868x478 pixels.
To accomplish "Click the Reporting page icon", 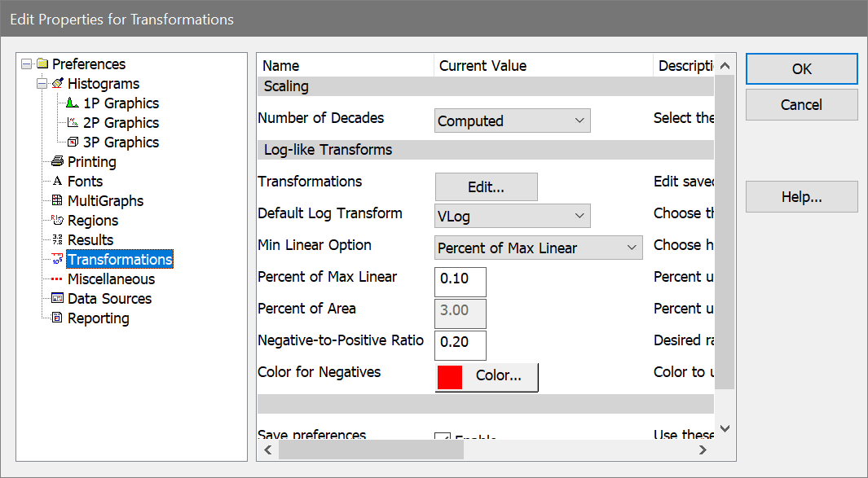I will tap(57, 318).
